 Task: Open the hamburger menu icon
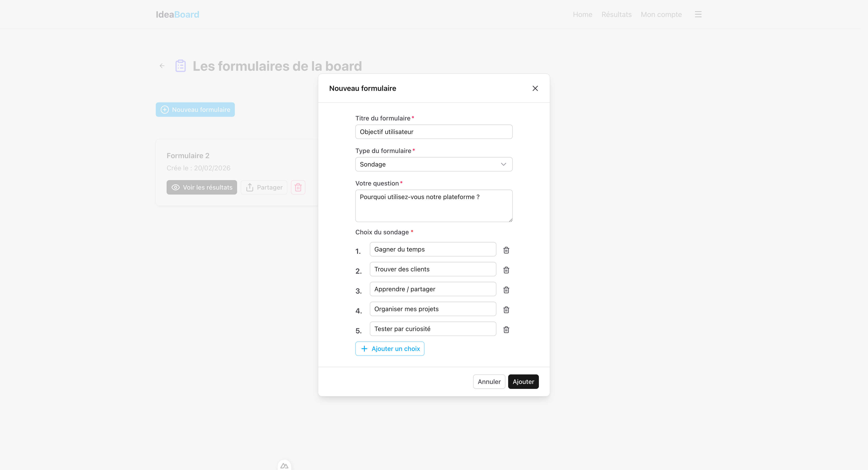(698, 14)
